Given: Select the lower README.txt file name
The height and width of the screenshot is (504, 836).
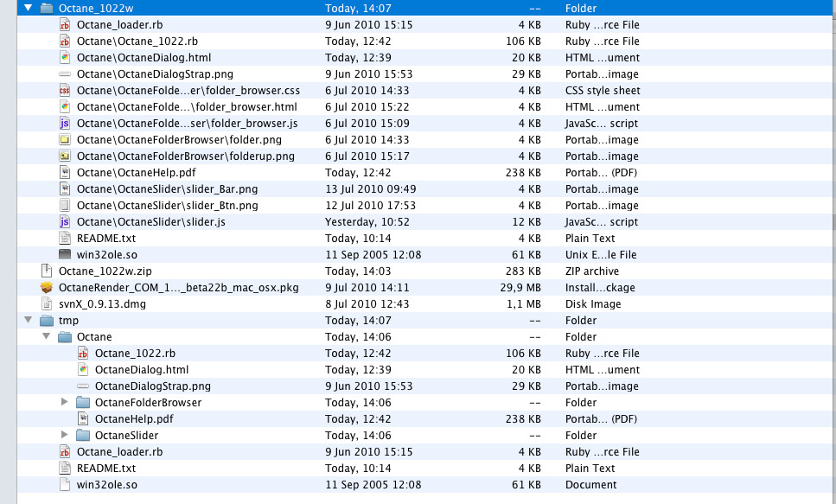Looking at the screenshot, I should [x=106, y=469].
